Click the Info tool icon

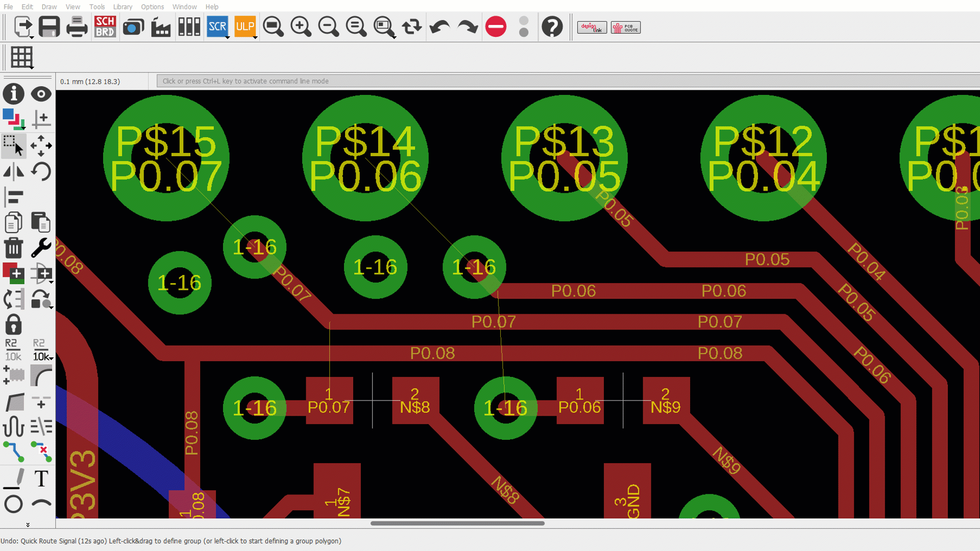click(13, 94)
